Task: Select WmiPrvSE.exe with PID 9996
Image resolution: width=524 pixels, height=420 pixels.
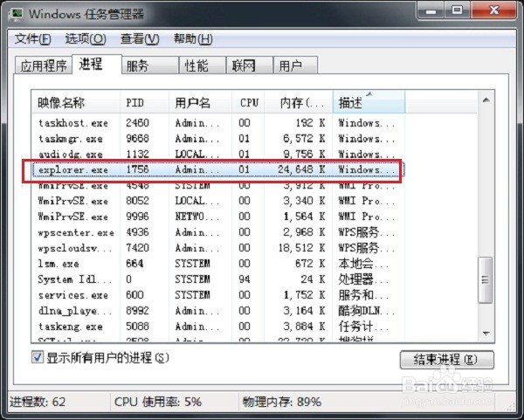Action: coord(217,217)
